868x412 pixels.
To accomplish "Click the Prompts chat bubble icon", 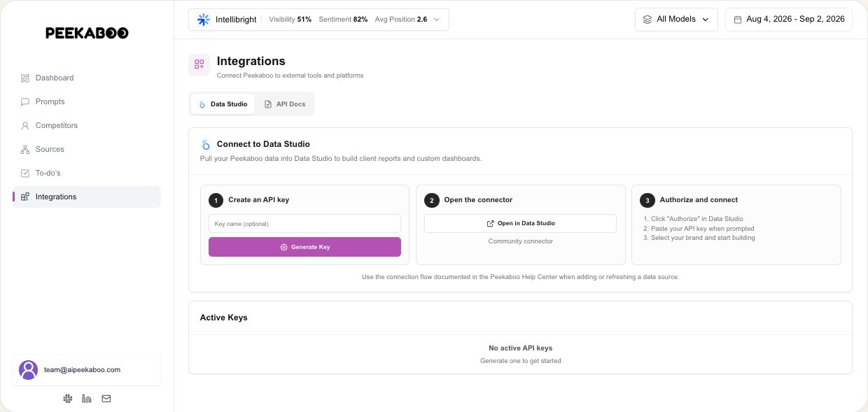I will tap(25, 101).
